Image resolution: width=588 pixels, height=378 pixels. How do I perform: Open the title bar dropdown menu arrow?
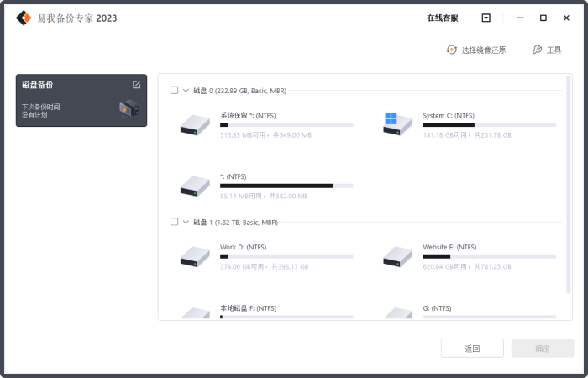point(486,18)
